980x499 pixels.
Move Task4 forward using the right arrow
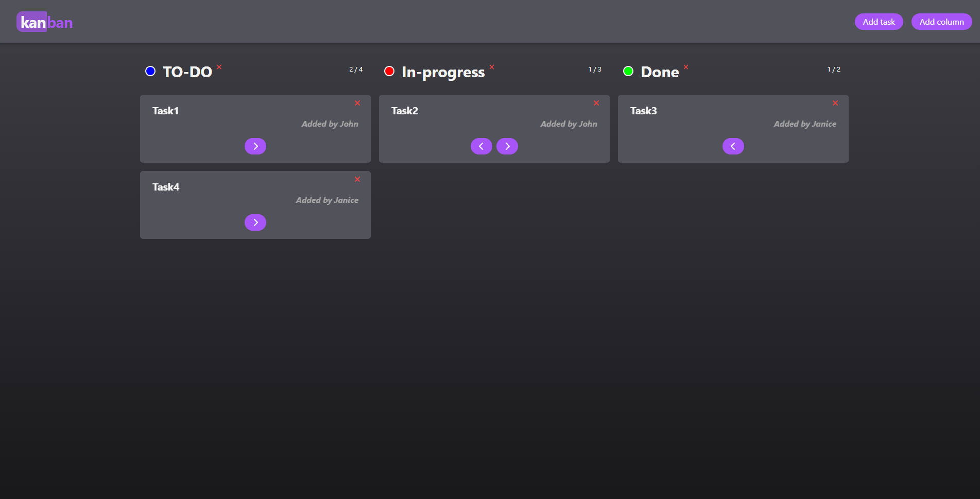[255, 222]
